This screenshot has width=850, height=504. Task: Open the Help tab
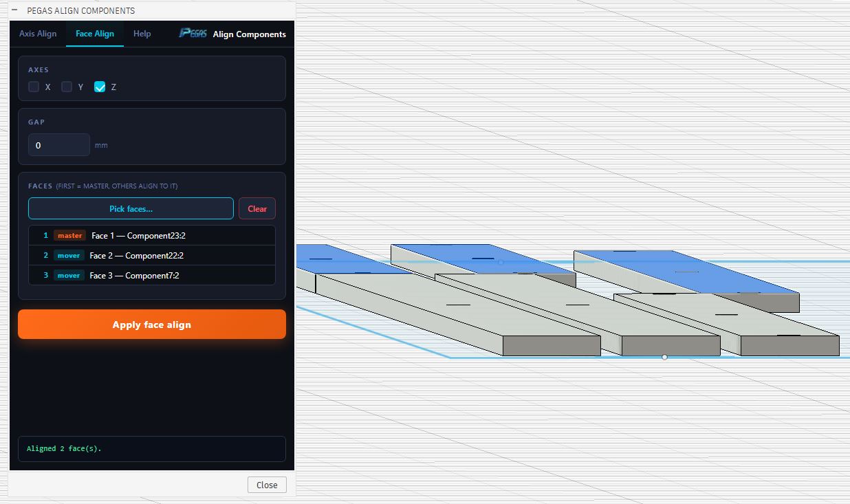[142, 34]
